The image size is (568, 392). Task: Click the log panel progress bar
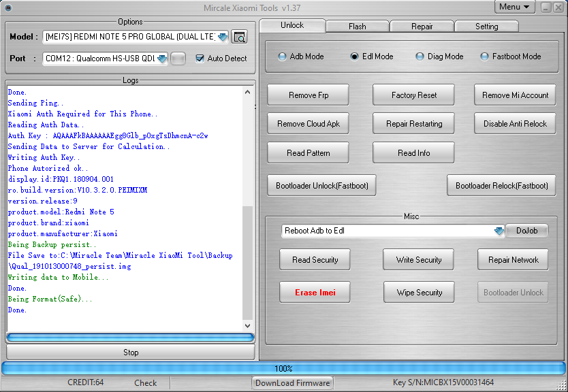[x=130, y=338]
